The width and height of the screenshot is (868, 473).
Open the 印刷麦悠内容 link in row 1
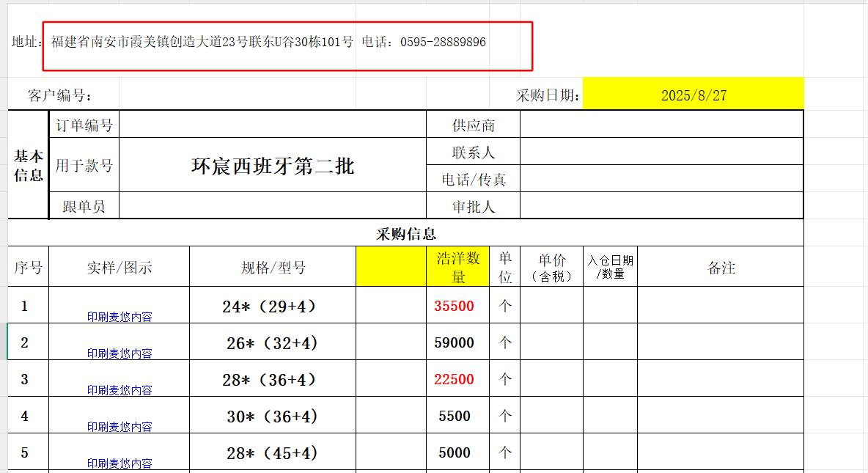(x=119, y=317)
